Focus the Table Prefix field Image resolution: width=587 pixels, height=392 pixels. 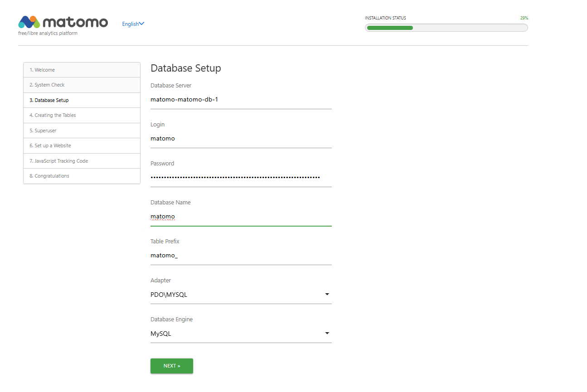click(x=241, y=256)
